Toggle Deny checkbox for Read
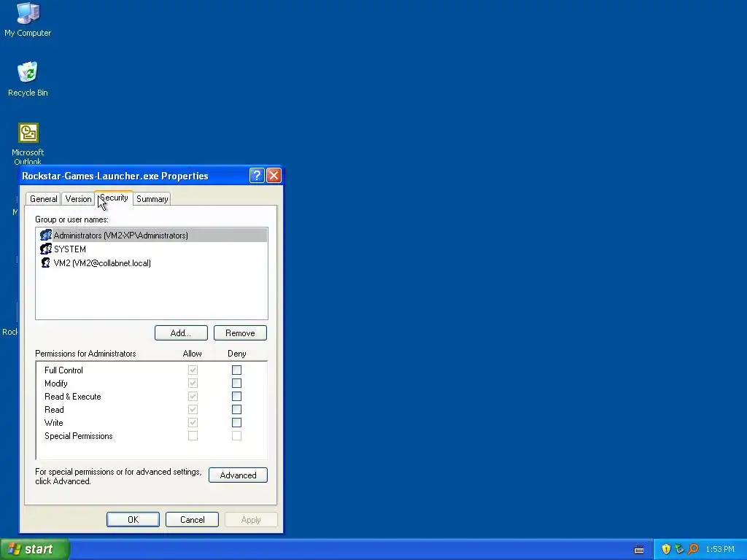Image resolution: width=747 pixels, height=560 pixels. point(236,410)
